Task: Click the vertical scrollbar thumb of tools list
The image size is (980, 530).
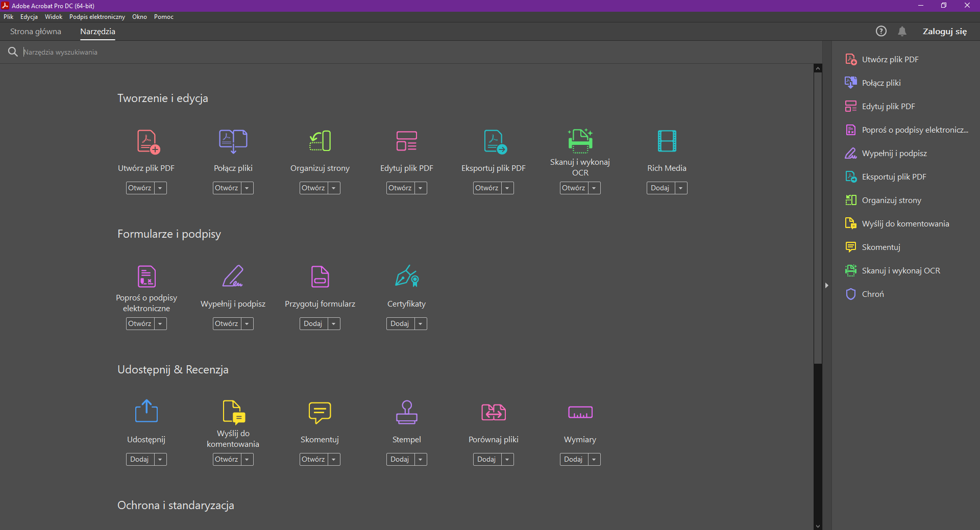Action: click(x=818, y=218)
